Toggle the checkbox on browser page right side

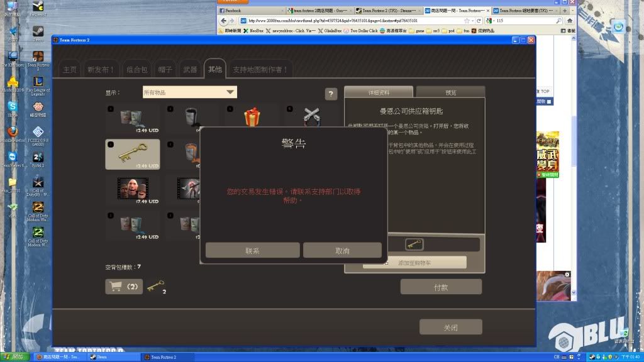pos(548,101)
